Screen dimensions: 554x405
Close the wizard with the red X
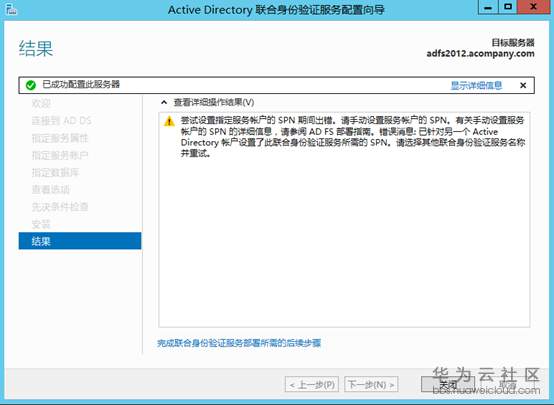point(534,7)
